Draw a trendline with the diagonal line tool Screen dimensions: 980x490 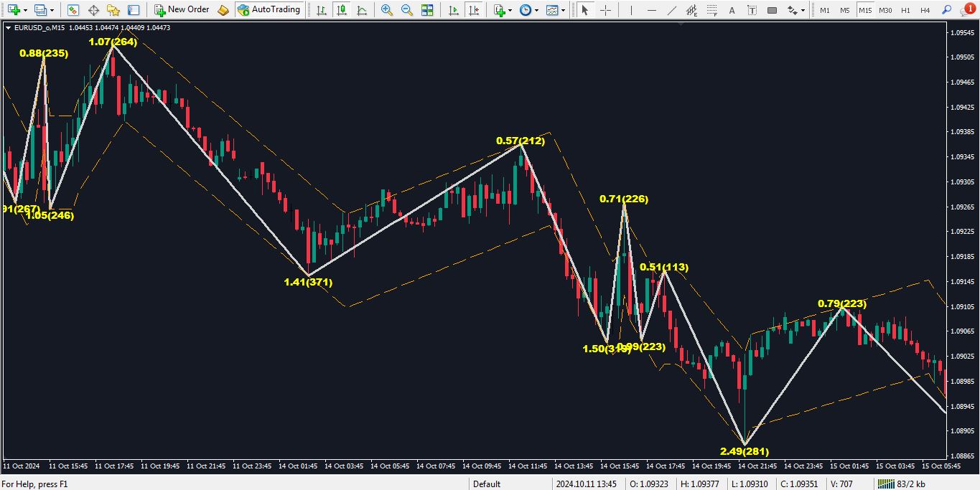(671, 10)
